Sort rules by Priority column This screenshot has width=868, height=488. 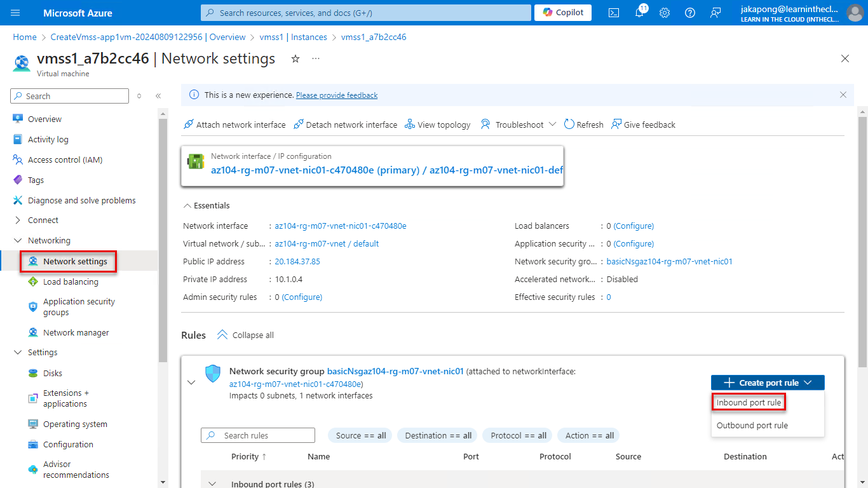pos(249,456)
